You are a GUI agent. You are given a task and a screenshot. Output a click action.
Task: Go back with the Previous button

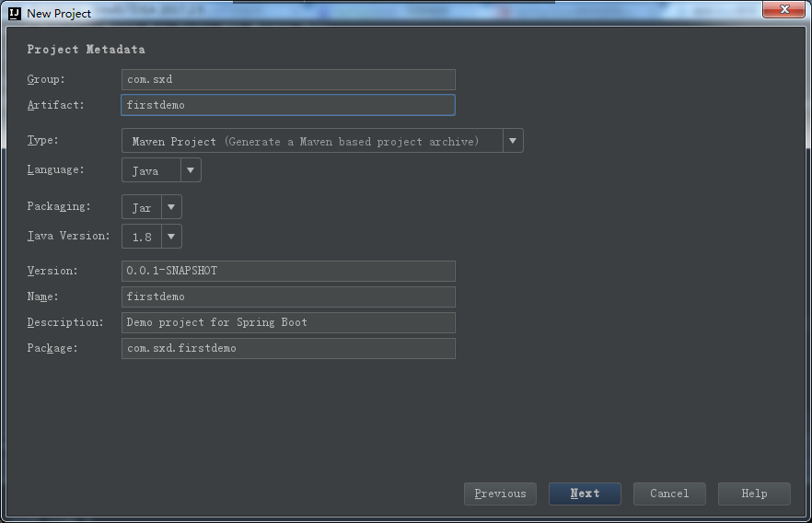click(x=500, y=494)
